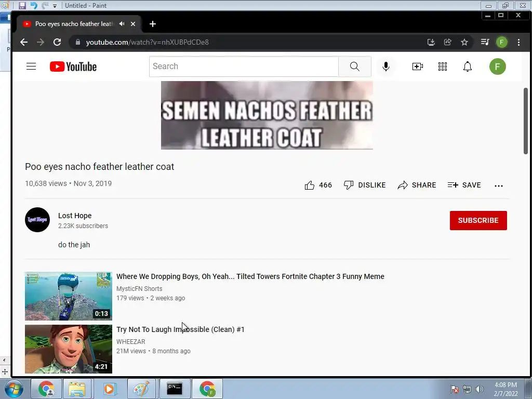Viewport: 532px width, 399px height.
Task: Open the MysticFN Shorts channel
Action: (139, 289)
